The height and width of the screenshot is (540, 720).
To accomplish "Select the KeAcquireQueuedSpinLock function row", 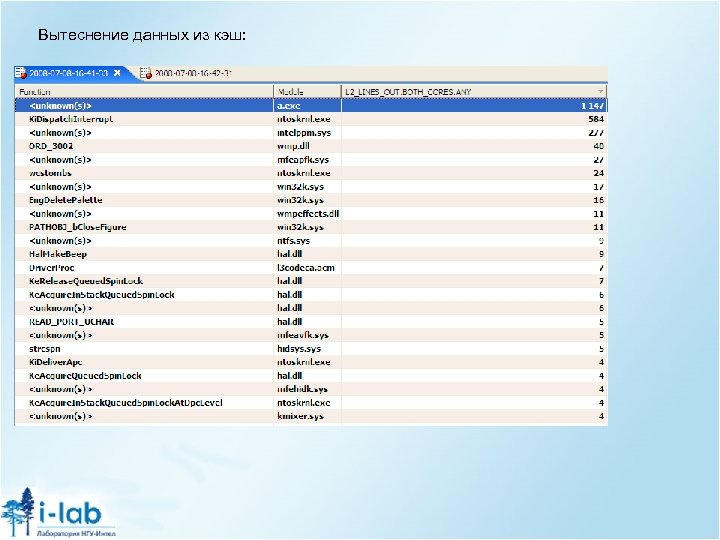I will point(311,376).
